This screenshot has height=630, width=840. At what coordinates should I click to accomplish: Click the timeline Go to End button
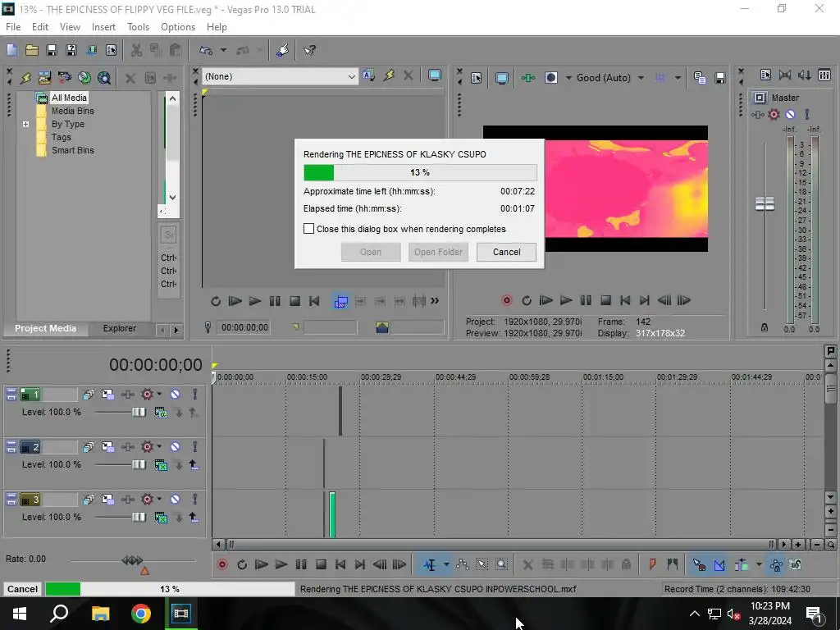pyautogui.click(x=360, y=564)
